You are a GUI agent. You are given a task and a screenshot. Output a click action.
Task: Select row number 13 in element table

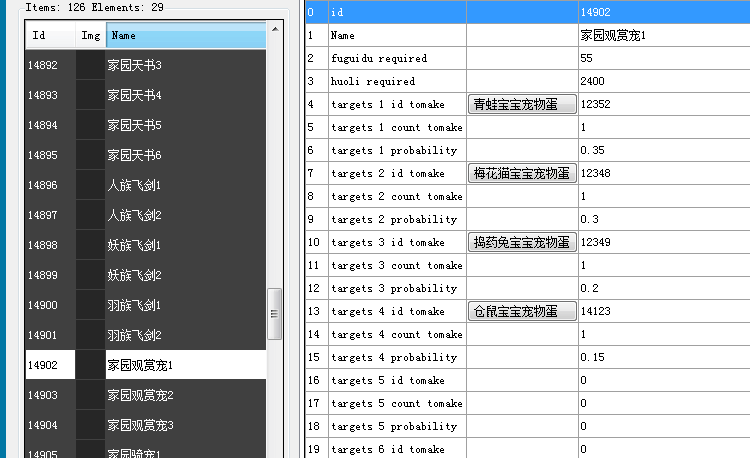click(317, 311)
